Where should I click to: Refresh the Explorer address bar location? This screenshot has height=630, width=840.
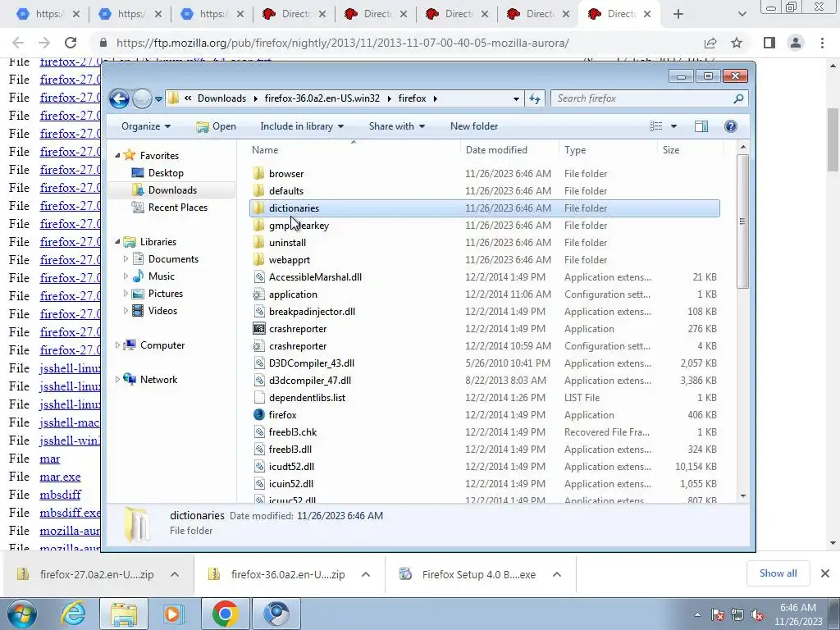tap(535, 98)
